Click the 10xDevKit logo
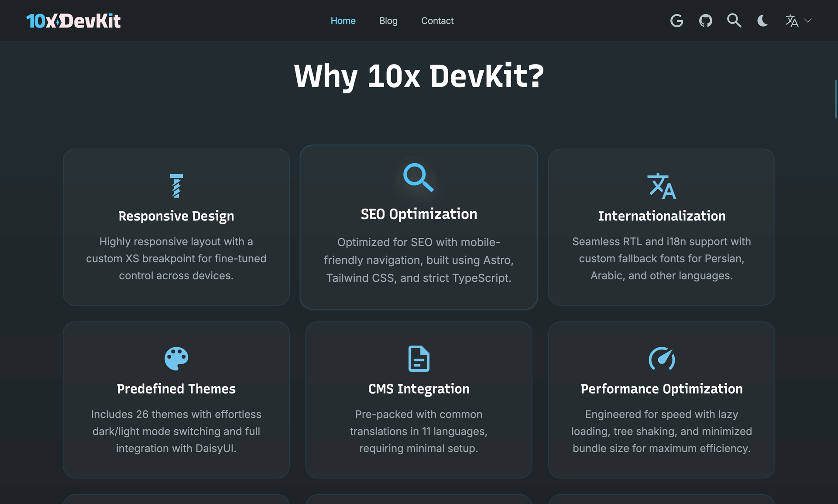838x504 pixels. [73, 21]
